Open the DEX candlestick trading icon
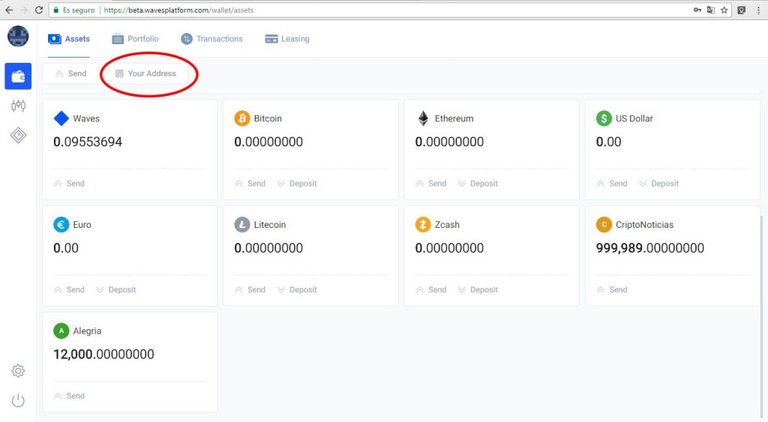Image resolution: width=768 pixels, height=422 pixels. pos(18,105)
